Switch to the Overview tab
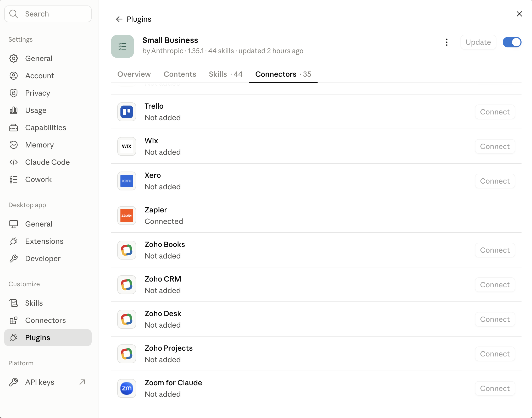 click(134, 74)
